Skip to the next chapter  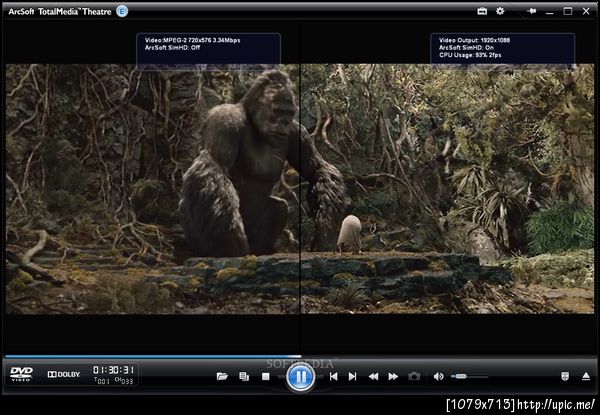click(x=352, y=377)
